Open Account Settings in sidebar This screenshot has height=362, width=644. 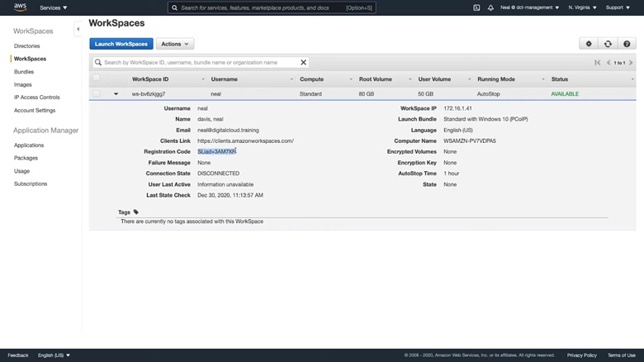tap(35, 110)
